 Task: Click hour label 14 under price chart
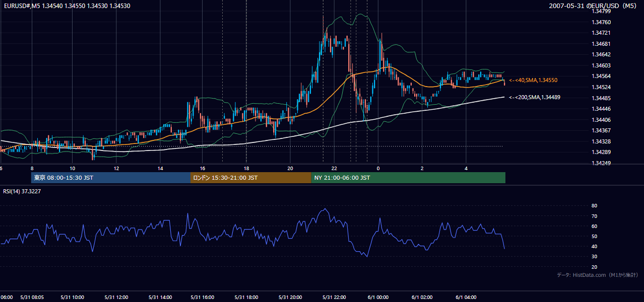click(160, 168)
